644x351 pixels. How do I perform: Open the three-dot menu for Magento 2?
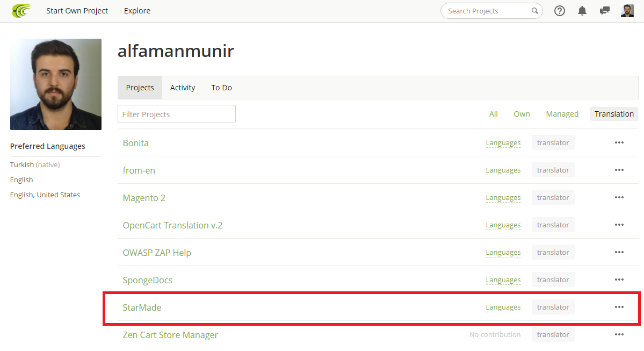[x=619, y=198]
